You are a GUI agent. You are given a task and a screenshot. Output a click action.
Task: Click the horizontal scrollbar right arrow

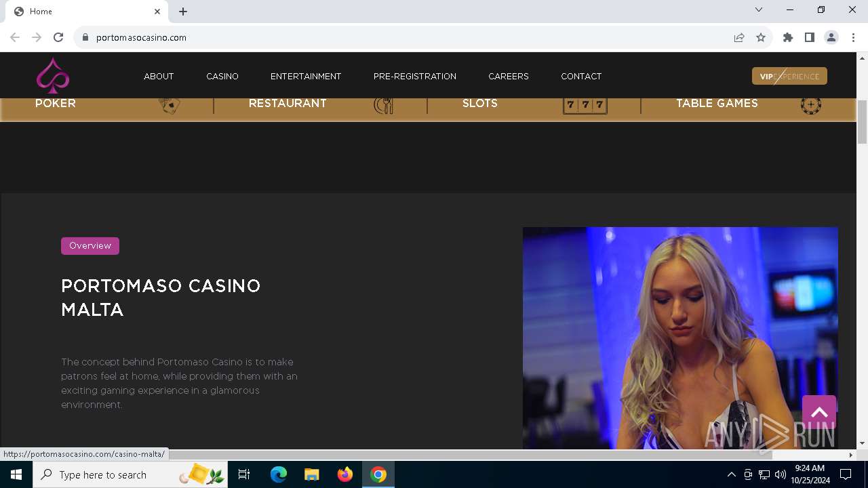click(851, 455)
